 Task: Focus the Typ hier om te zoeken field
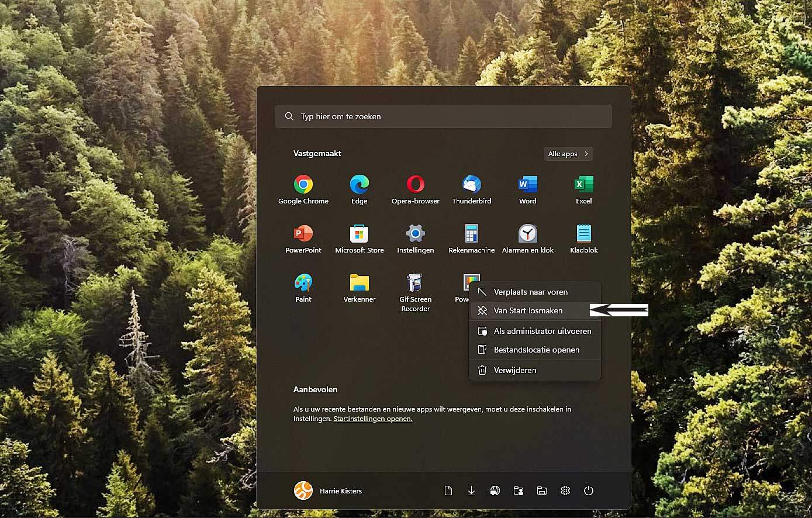444,116
